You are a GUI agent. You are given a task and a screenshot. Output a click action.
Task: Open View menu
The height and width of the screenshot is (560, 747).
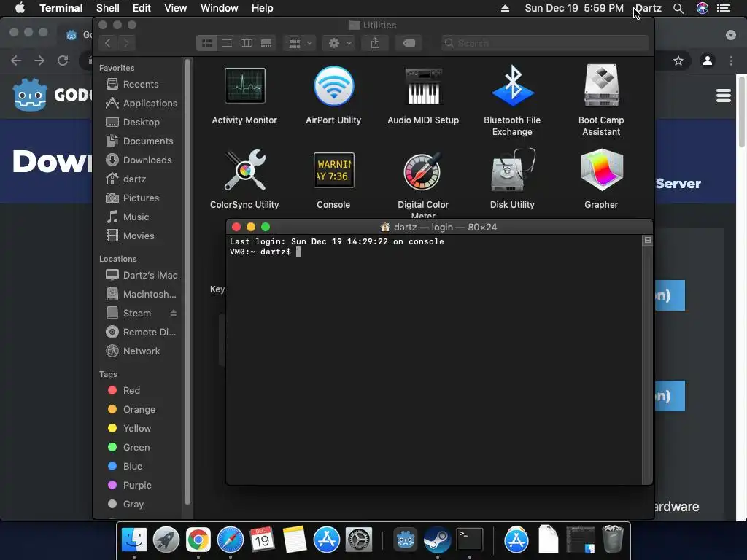click(175, 8)
